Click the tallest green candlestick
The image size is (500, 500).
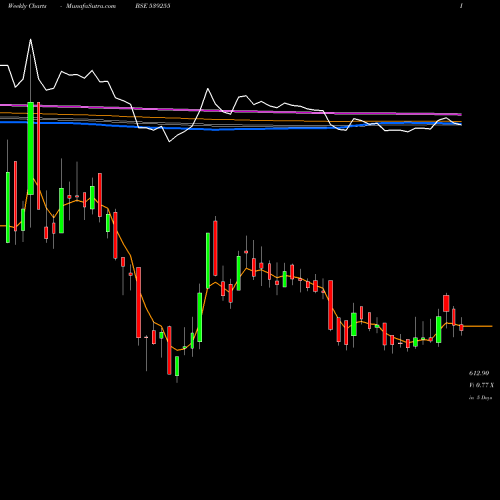[x=31, y=148]
